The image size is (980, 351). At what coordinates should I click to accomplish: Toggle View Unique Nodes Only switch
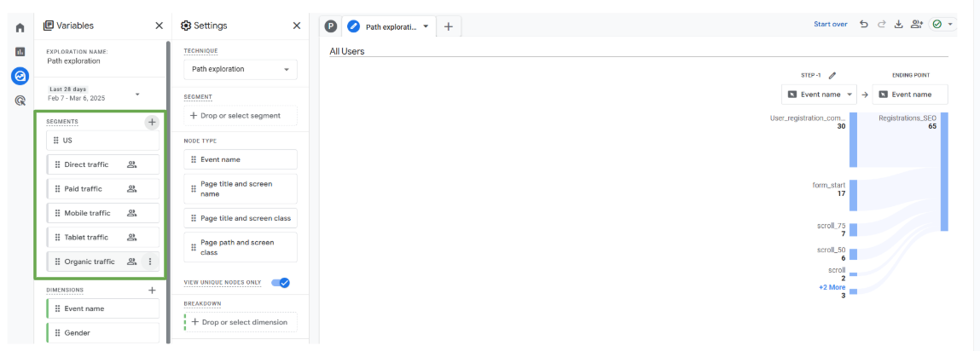pyautogui.click(x=281, y=283)
